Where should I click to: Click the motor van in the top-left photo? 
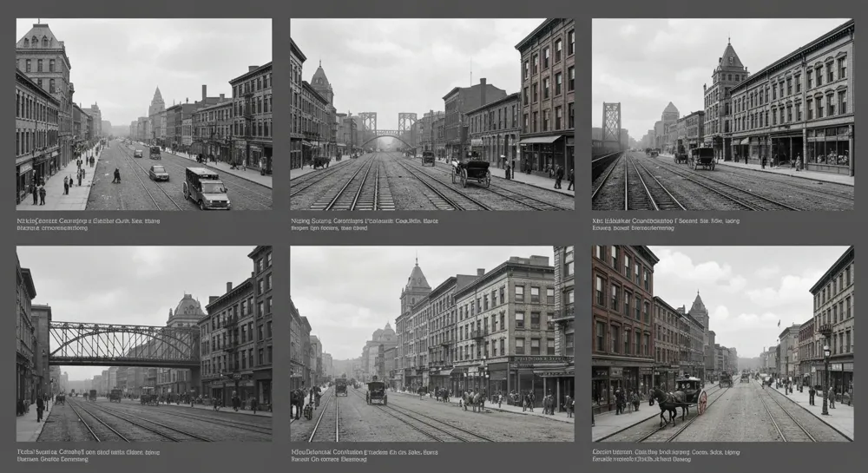pos(206,187)
